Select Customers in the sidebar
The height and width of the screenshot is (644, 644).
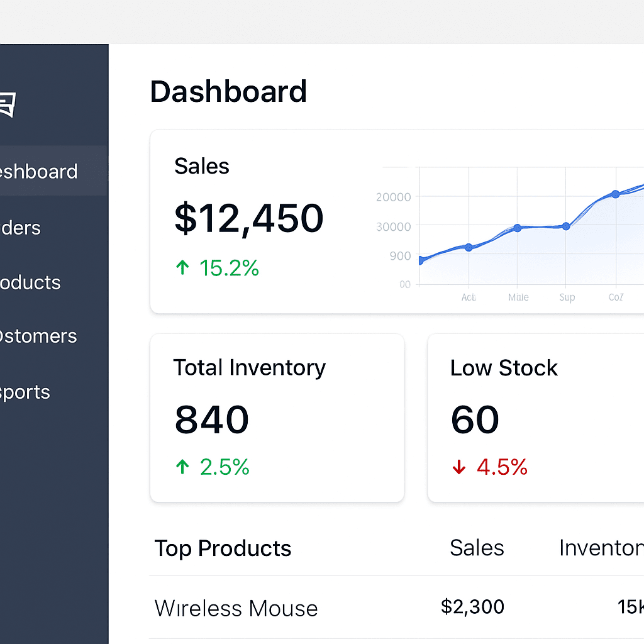coord(38,336)
